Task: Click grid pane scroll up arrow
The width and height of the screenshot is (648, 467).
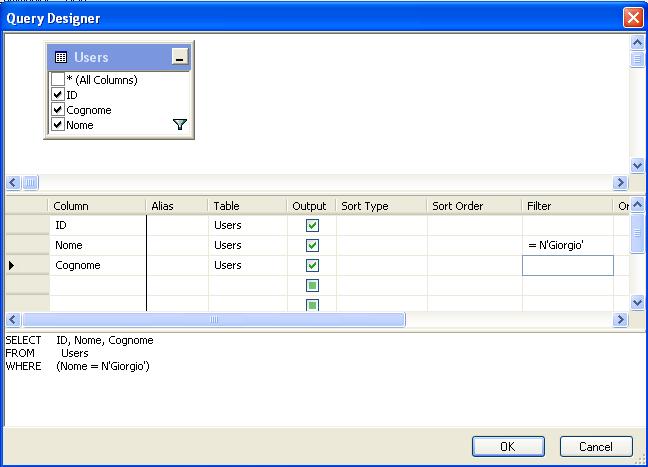Action: pos(637,204)
